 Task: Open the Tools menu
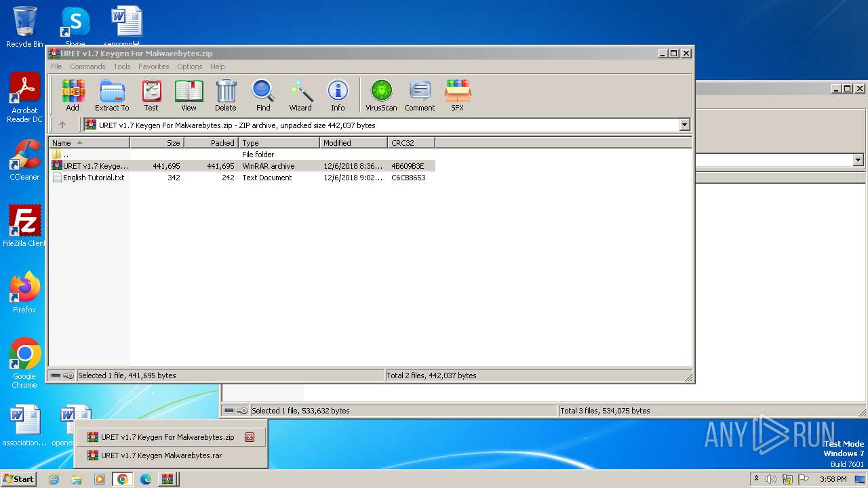(122, 66)
